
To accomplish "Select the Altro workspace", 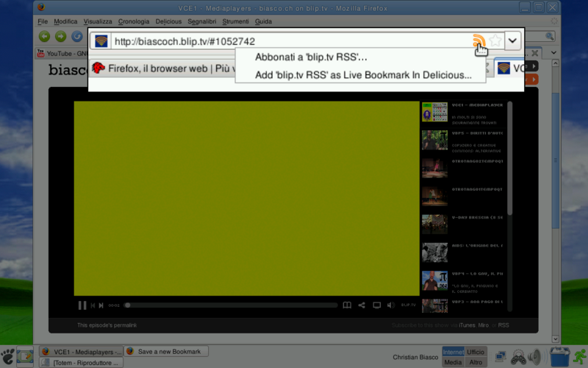I will tap(476, 362).
